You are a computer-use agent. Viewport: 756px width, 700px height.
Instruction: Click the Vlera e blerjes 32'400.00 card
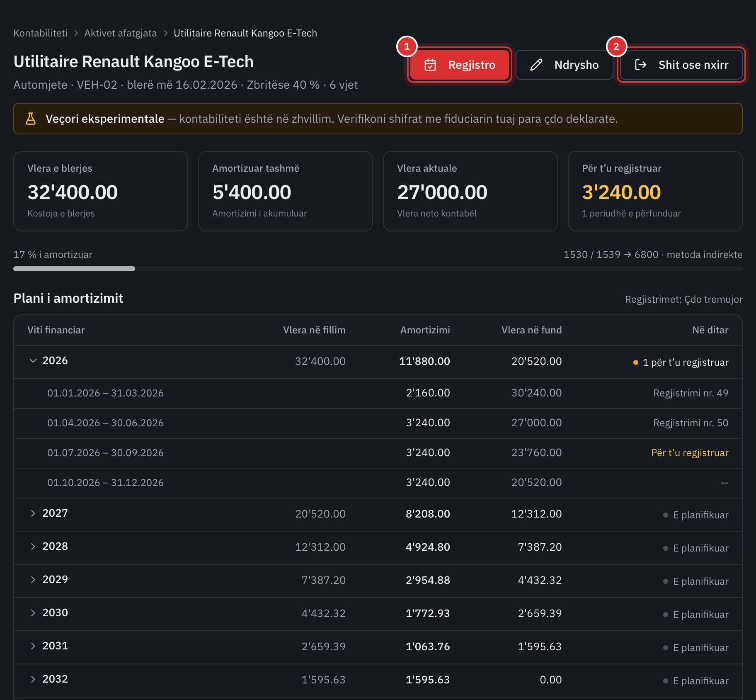tap(101, 191)
